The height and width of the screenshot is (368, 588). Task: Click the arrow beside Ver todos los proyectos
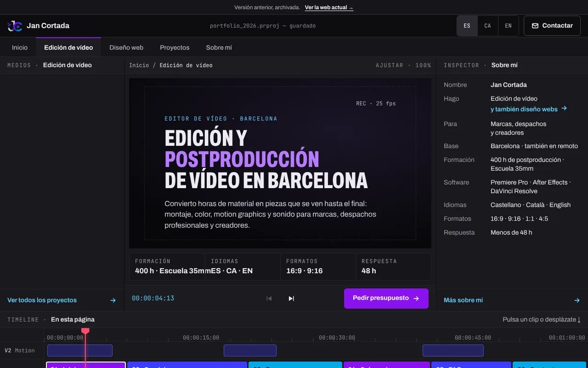(113, 300)
